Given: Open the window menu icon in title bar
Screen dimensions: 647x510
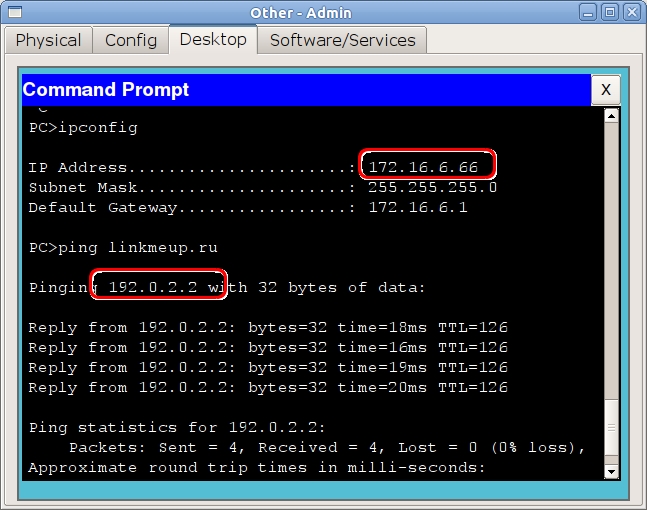Looking at the screenshot, I should [12, 11].
